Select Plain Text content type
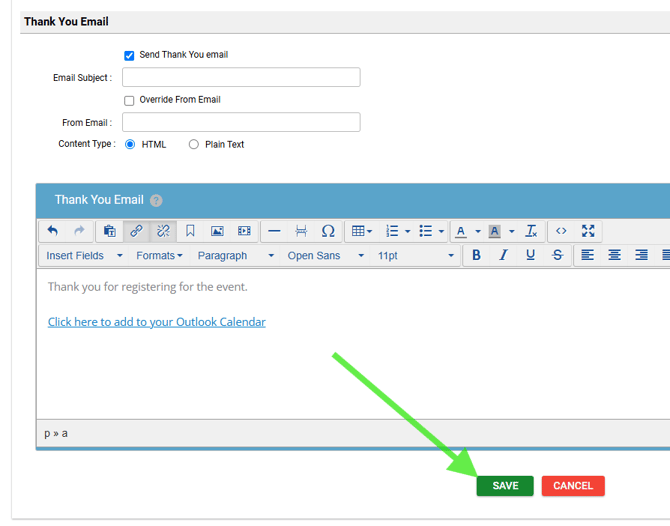This screenshot has height=526, width=670. coord(194,145)
